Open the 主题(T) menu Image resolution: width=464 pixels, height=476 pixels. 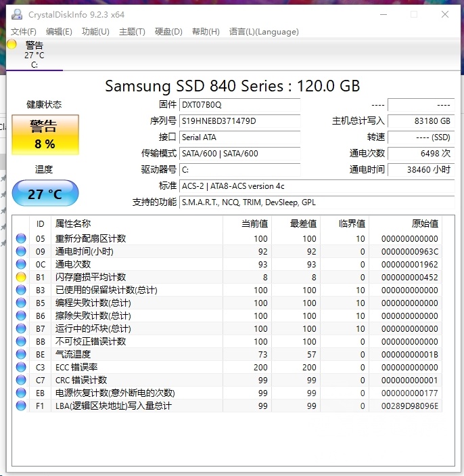coord(132,32)
